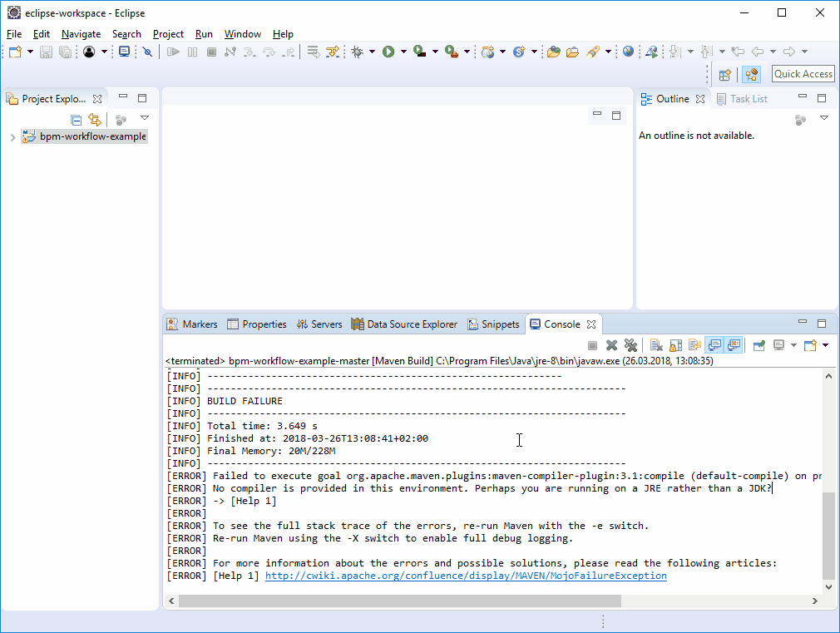Click the Quick Access search field

(x=803, y=74)
